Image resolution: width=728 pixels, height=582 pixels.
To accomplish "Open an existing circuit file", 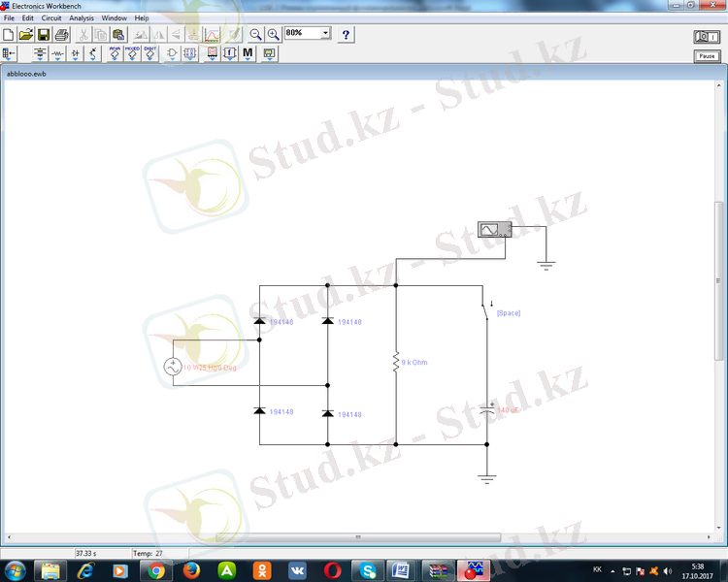I will pyautogui.click(x=26, y=35).
